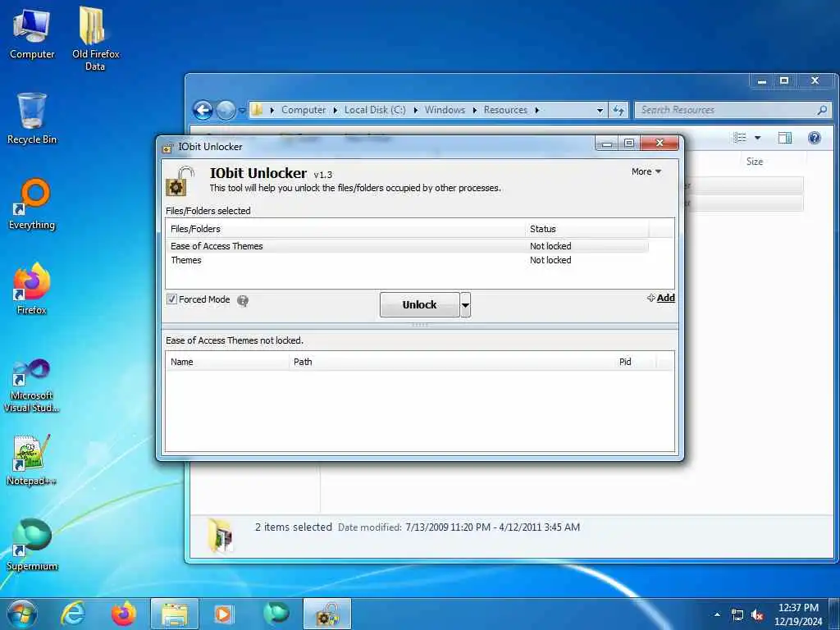Uncheck the Forced Mode checkbox
This screenshot has height=630, width=840.
click(x=172, y=299)
